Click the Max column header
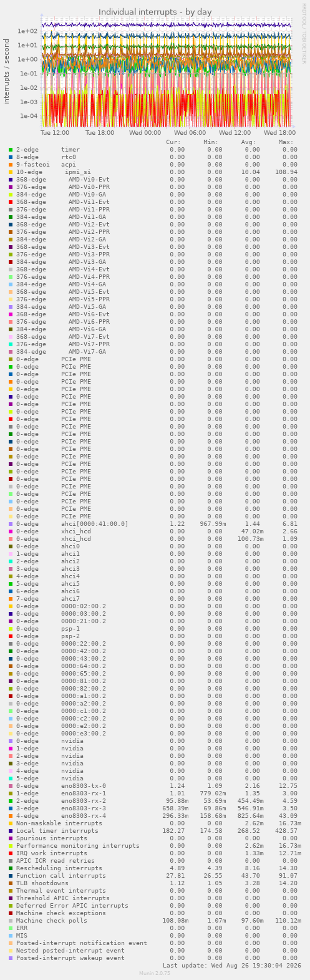 tap(286, 142)
